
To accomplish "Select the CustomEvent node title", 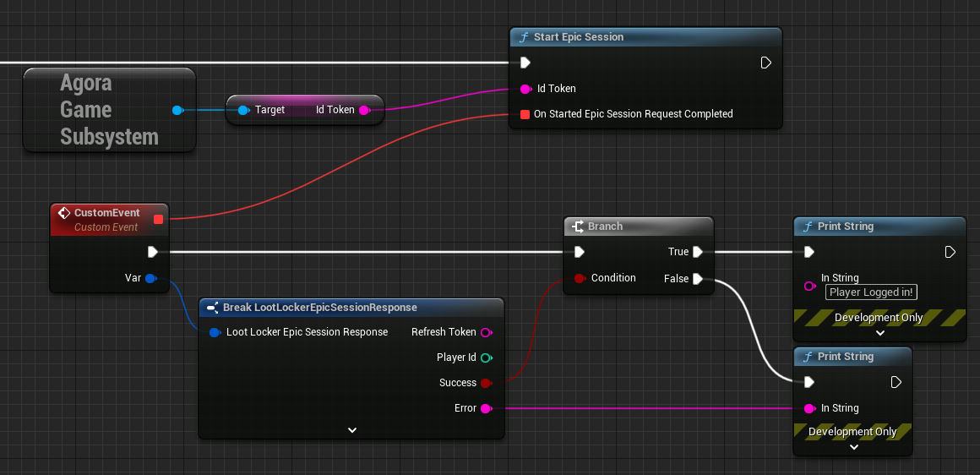I will pos(107,213).
